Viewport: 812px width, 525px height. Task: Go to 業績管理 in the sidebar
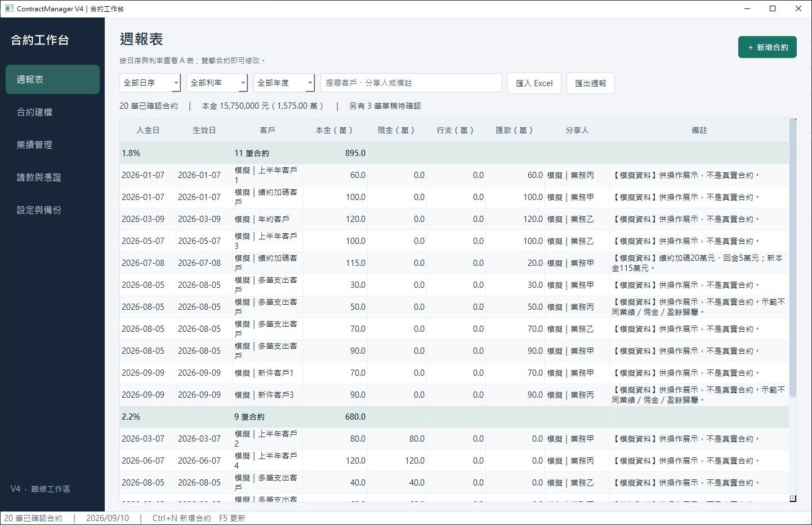tap(52, 145)
